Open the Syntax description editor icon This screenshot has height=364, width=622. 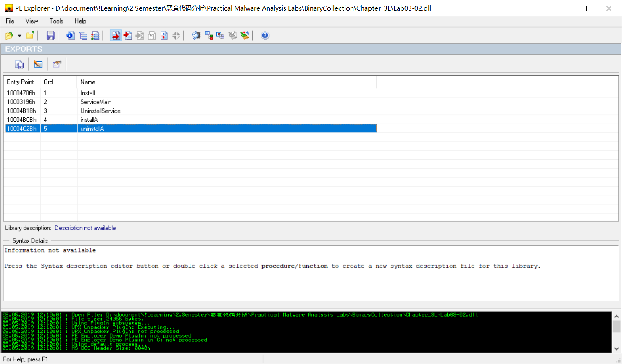coord(38,64)
